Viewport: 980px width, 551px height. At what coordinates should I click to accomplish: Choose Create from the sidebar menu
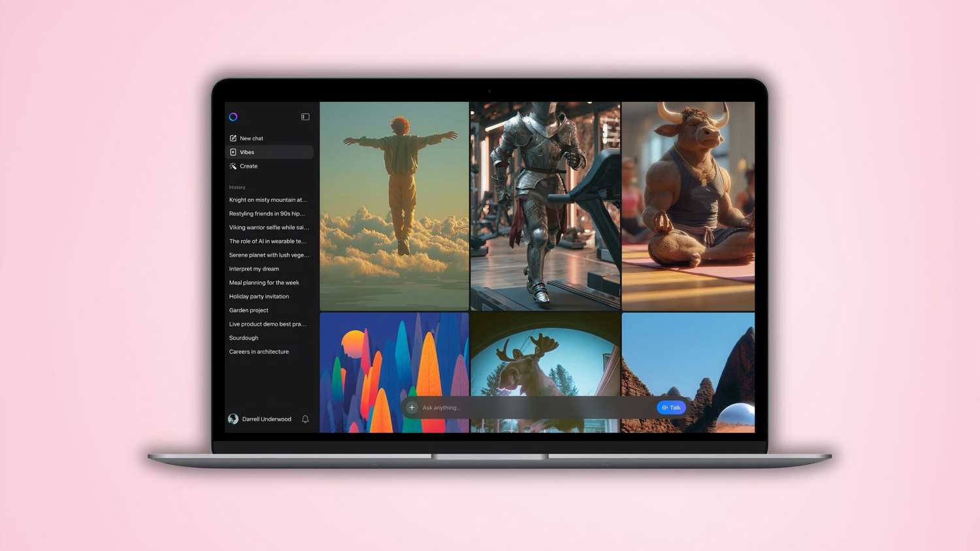[248, 166]
